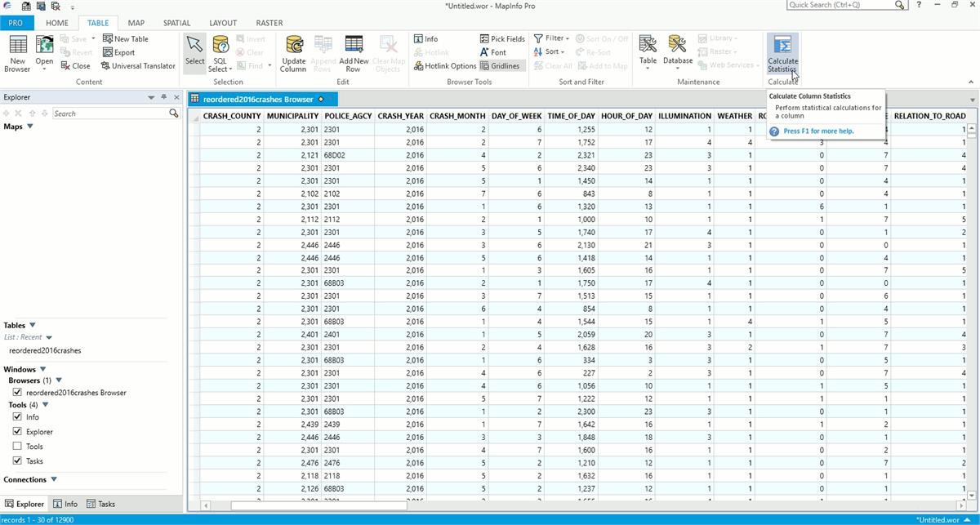Choose the Select arrow tool
The width and height of the screenshot is (980, 525).
195,46
